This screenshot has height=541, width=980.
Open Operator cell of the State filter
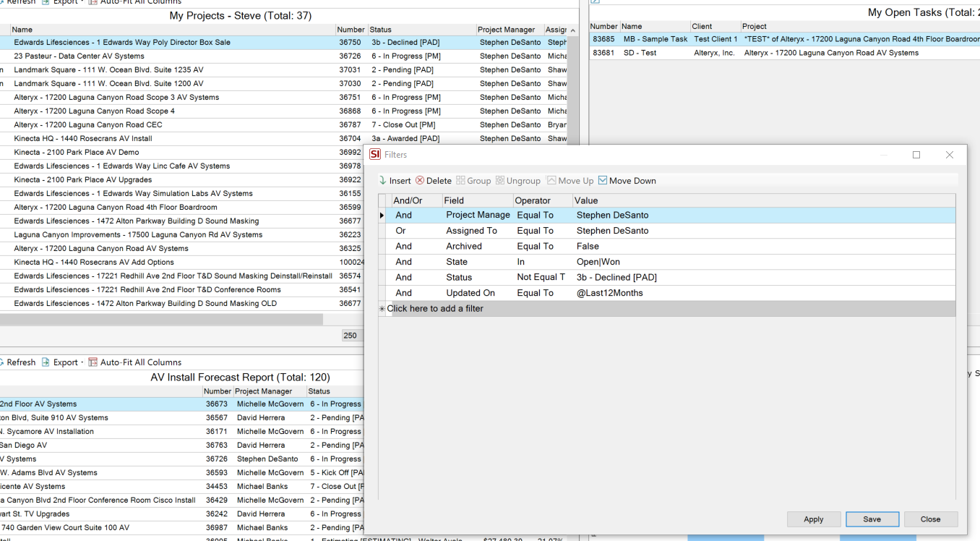(x=542, y=262)
